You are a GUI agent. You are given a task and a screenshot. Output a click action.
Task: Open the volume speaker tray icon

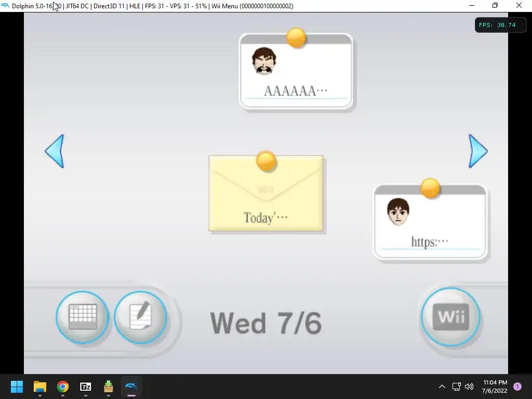[469, 387]
